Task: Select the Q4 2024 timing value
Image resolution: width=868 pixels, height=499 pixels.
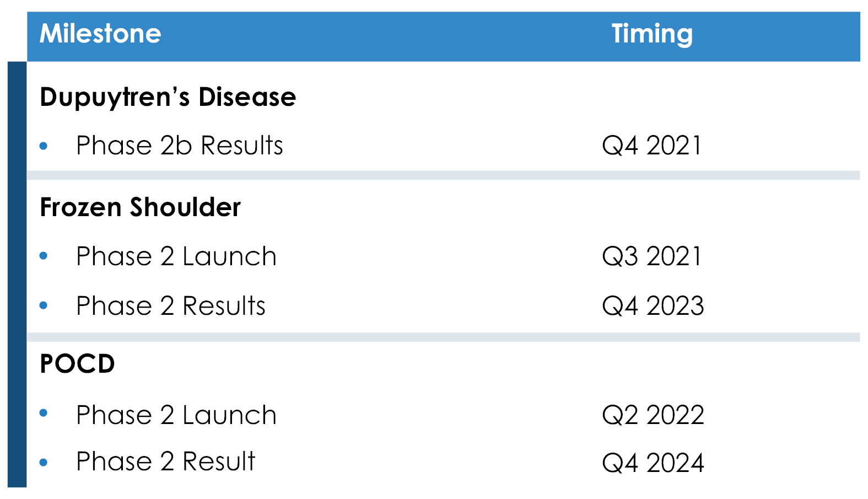Action: click(653, 463)
